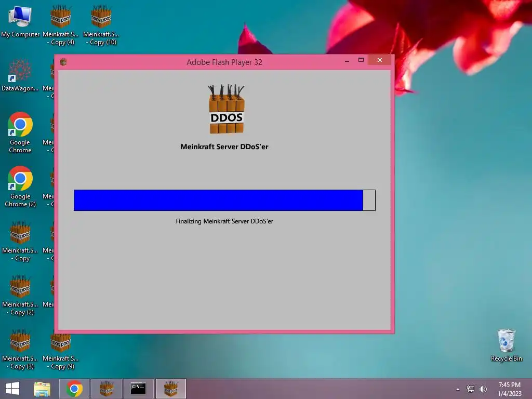
Task: Switch to first DDOS app taskbar button
Action: 107,389
